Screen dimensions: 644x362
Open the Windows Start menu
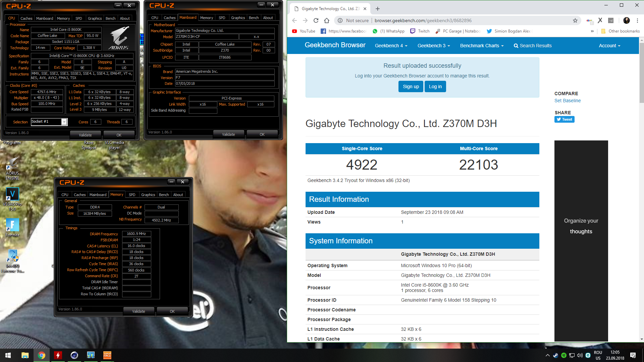pos(8,355)
